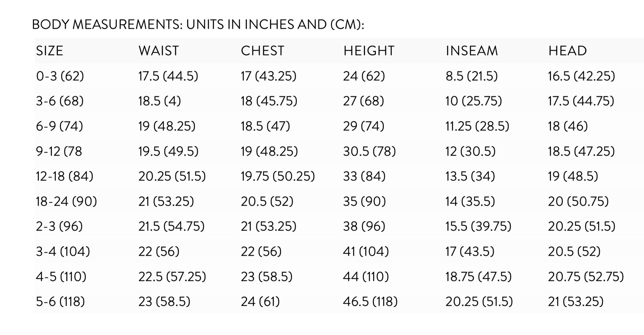Click the INSEAM column header

coord(472,51)
